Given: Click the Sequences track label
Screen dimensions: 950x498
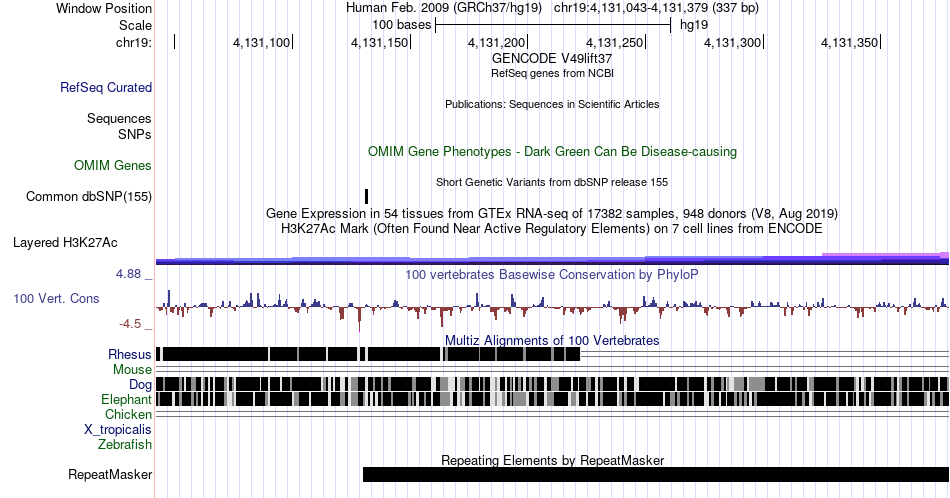Looking at the screenshot, I should 119,118.
